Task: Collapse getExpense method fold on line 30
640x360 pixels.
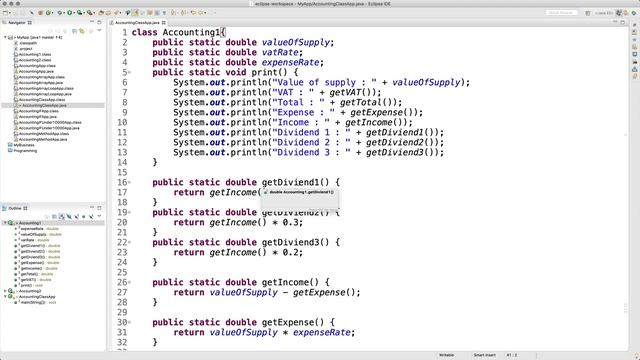Action: 130,322
